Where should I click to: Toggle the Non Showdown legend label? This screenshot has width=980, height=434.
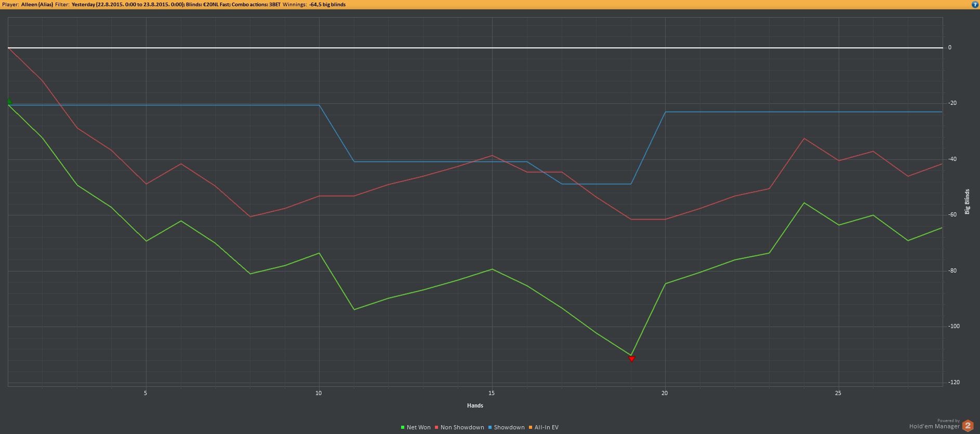click(x=462, y=427)
